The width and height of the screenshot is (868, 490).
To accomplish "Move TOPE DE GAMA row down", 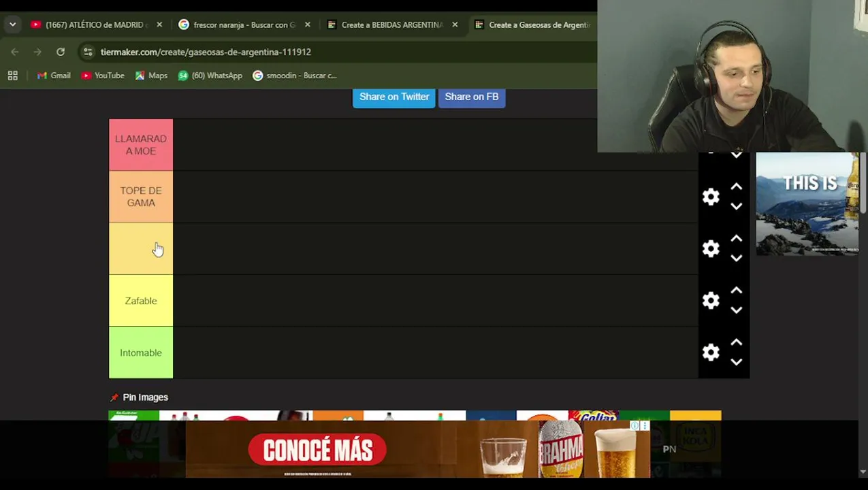I will tap(736, 206).
